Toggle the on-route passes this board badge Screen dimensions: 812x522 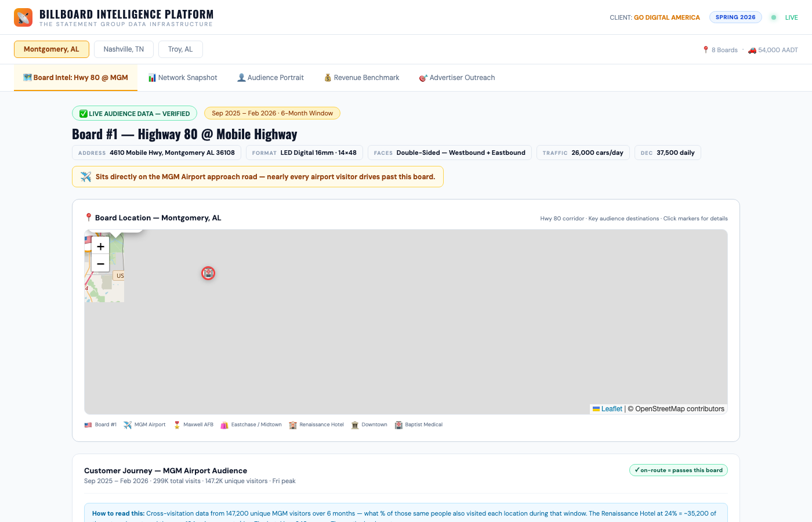[678, 470]
